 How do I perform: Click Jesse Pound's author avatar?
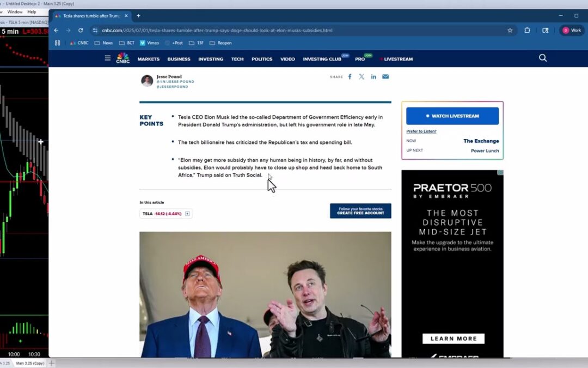pos(147,81)
